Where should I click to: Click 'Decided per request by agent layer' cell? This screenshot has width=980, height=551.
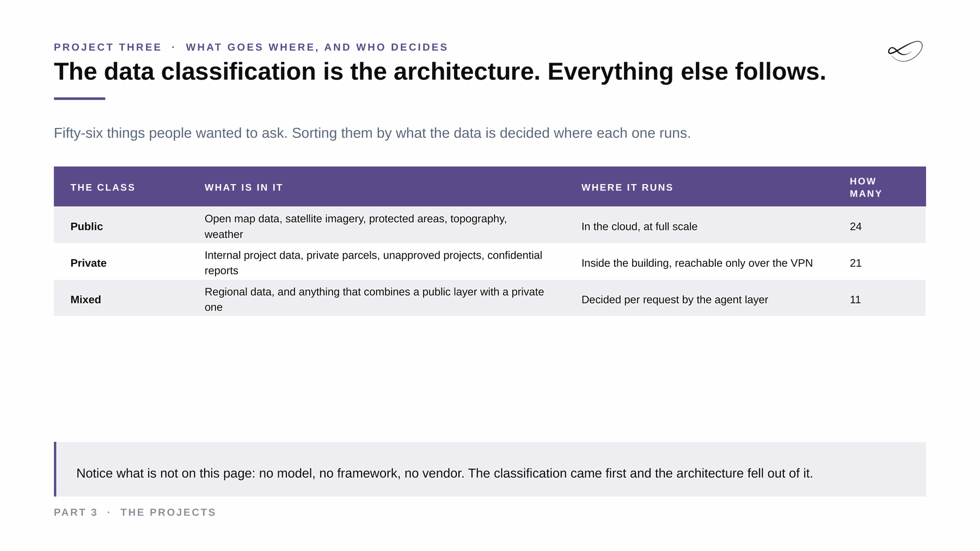pos(675,299)
